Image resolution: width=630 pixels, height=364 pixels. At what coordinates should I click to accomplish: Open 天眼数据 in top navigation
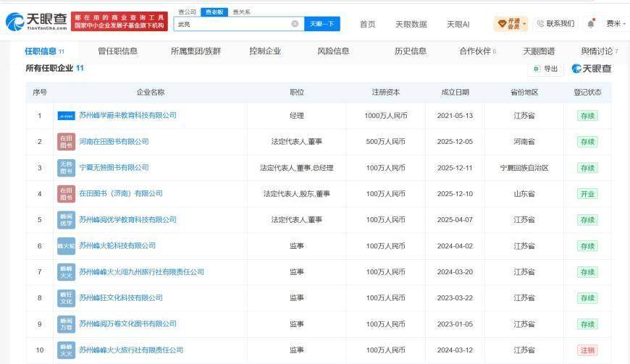click(x=411, y=24)
